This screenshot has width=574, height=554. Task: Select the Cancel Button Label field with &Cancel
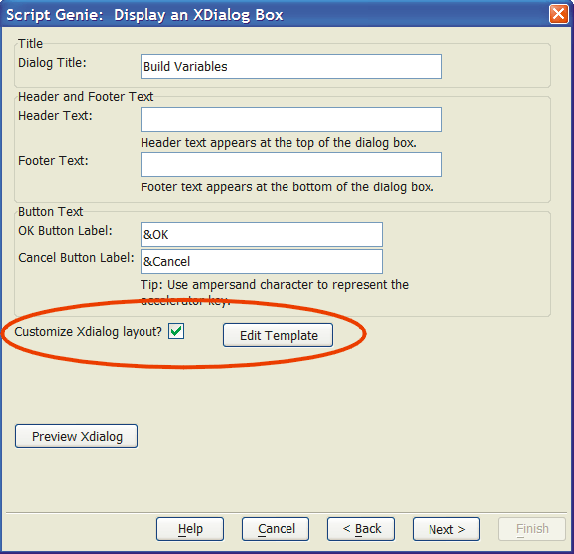click(262, 261)
